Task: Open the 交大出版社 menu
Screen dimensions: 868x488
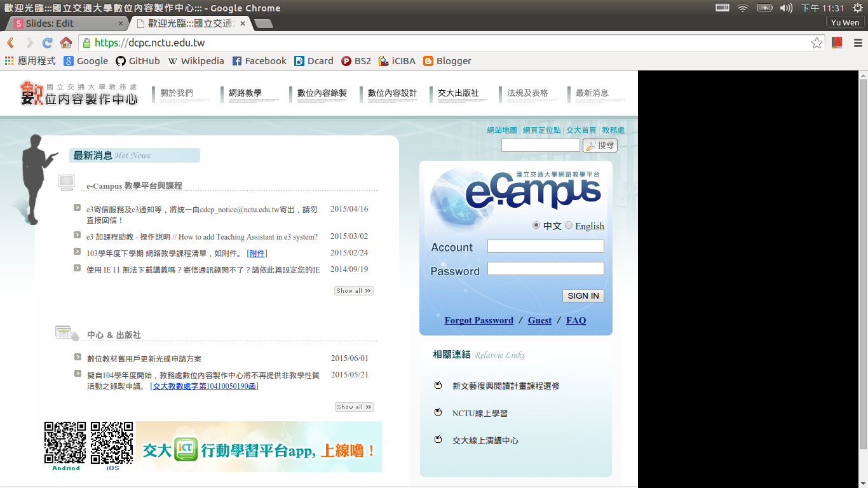Action: click(458, 94)
